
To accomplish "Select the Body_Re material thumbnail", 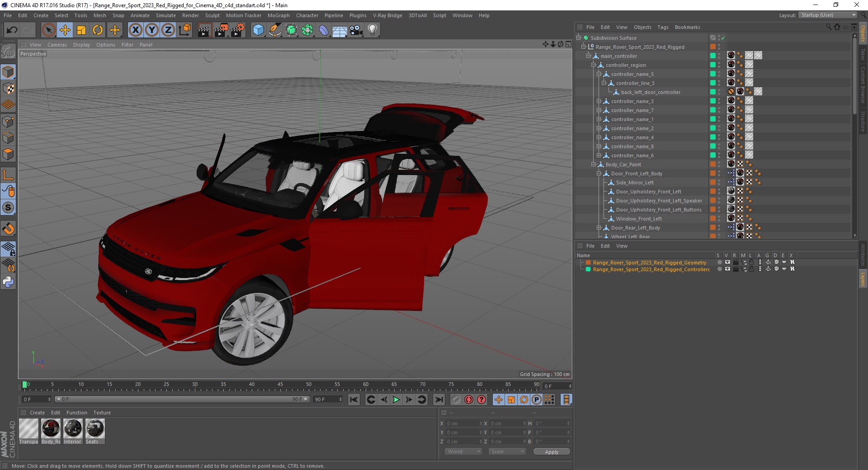I will point(51,431).
